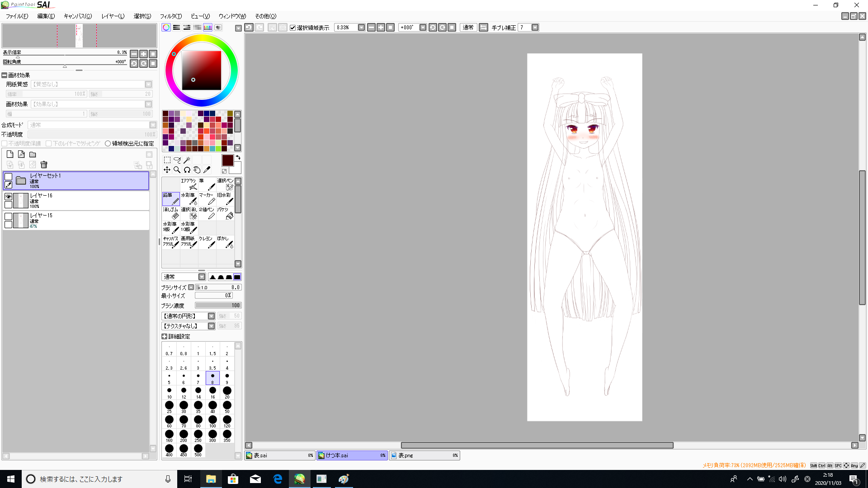Open the 編集(E) menu
Viewport: 868px width, 488px height.
point(46,16)
